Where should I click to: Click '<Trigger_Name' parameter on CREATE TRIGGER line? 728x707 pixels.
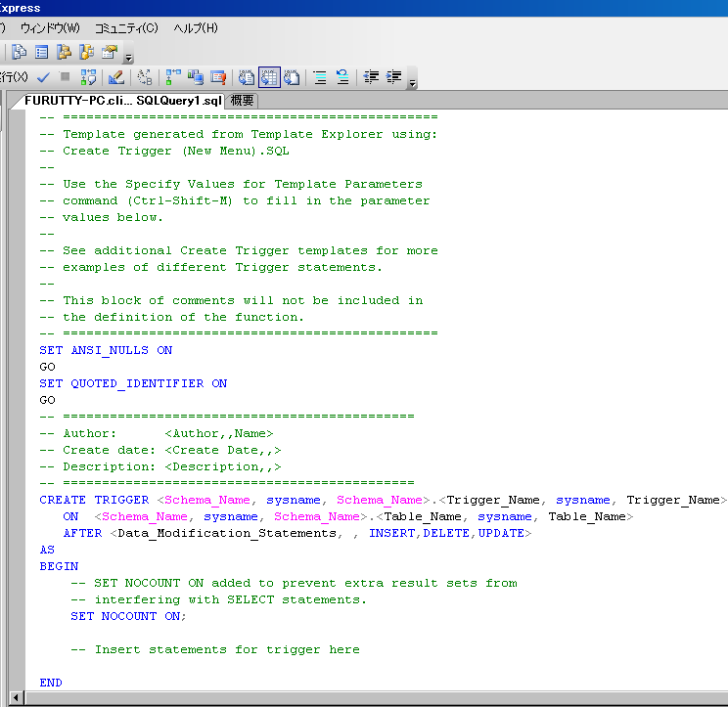point(490,500)
